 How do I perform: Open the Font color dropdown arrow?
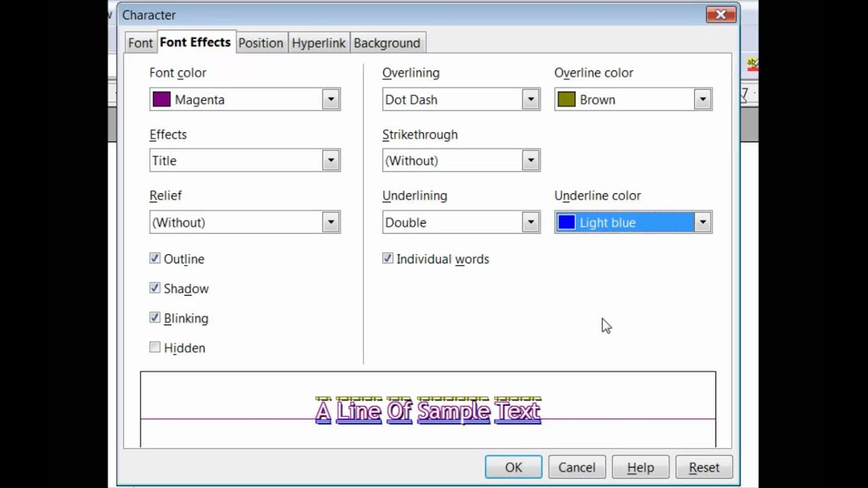tap(331, 100)
